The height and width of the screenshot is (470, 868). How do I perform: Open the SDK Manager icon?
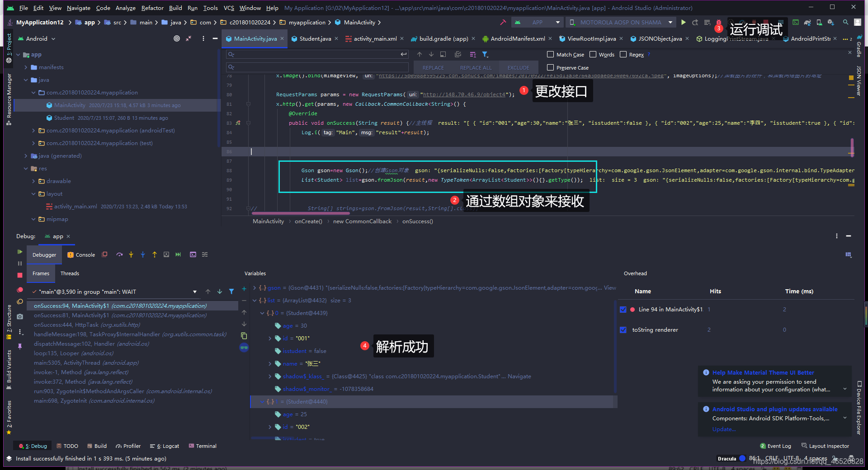tap(831, 22)
